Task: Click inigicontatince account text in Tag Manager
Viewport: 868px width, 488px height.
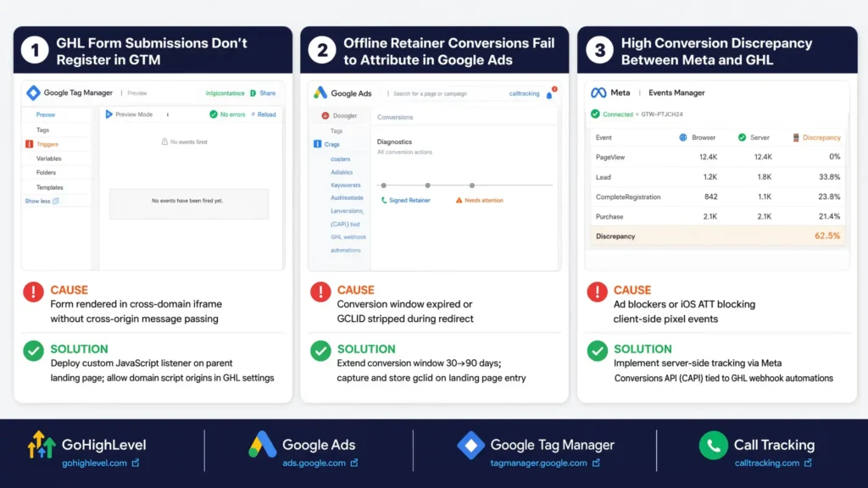Action: 225,93
